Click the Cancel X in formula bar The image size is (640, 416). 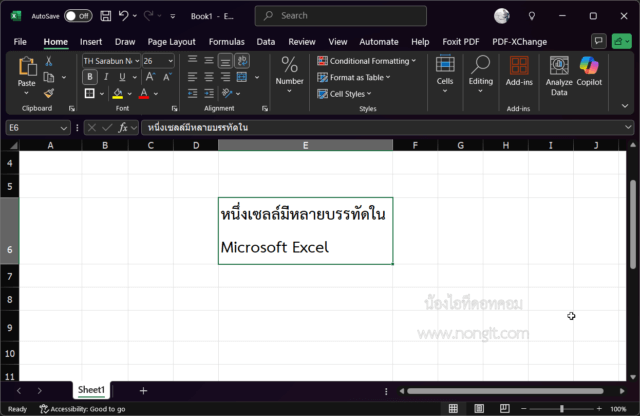92,128
